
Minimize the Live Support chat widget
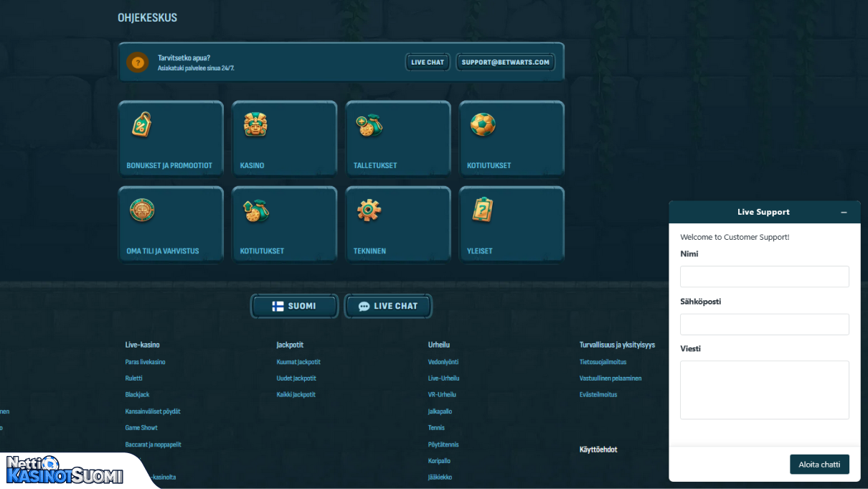click(844, 213)
